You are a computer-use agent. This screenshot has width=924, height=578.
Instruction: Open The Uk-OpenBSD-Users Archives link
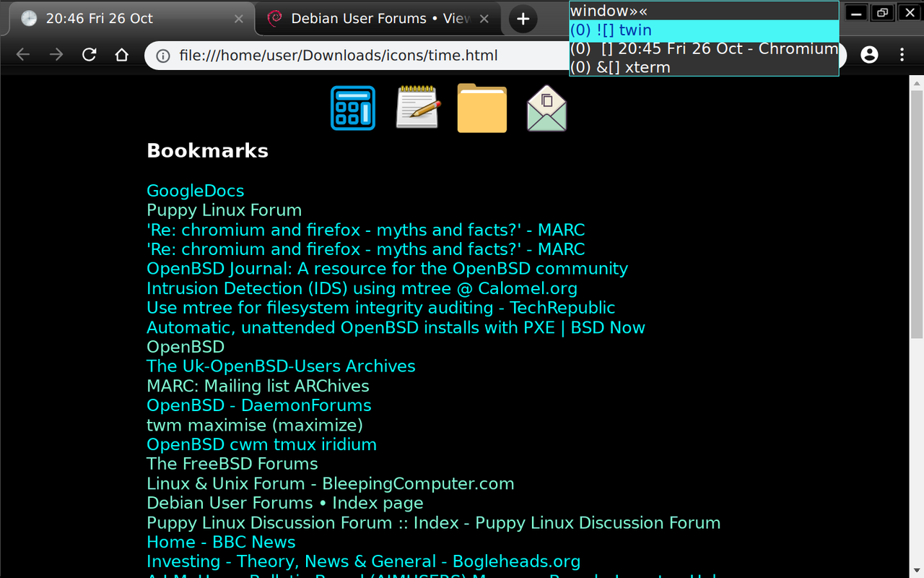(x=282, y=366)
